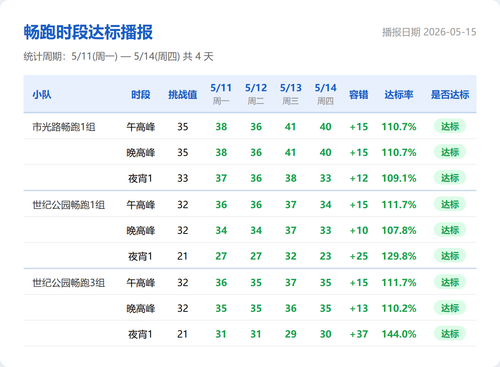
Task: Click 挑战值 33 in 市光路畅跑1组 夜宵1 row
Action: (183, 178)
